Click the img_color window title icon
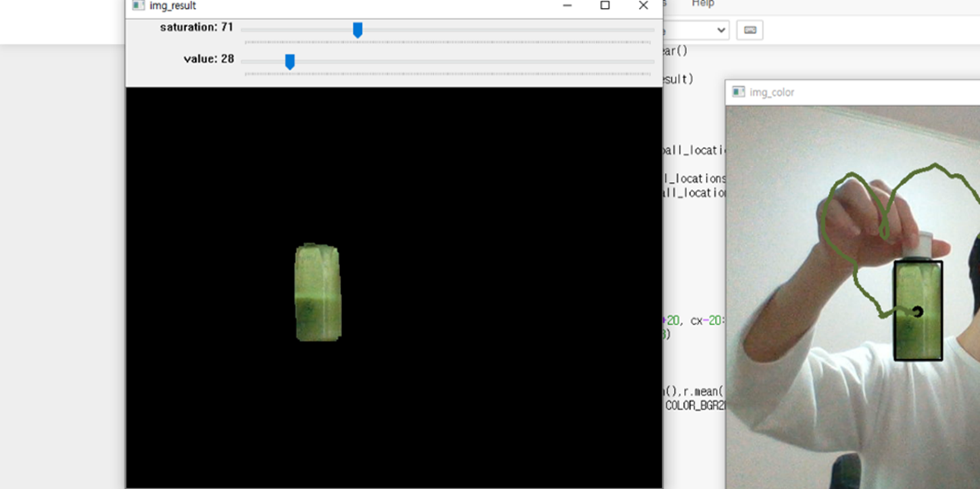Image resolution: width=980 pixels, height=489 pixels. [x=739, y=92]
